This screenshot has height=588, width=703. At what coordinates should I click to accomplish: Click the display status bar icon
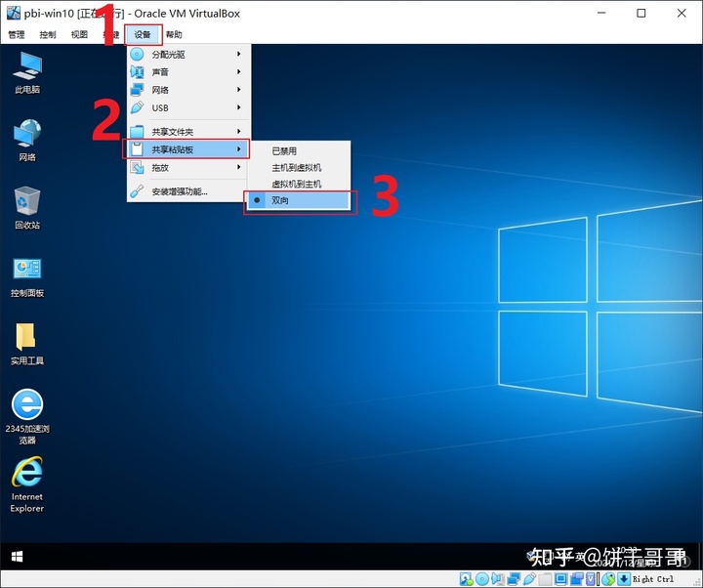pyautogui.click(x=560, y=579)
